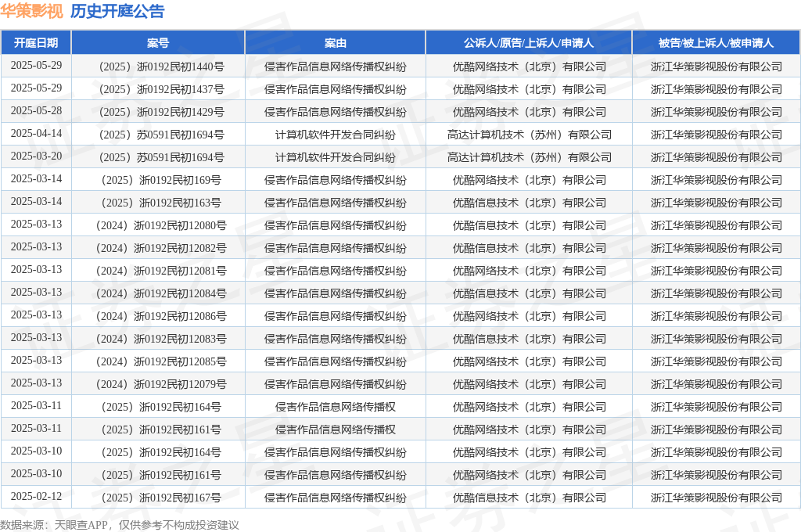Click case number (2024)浙0192民初12083号

pos(161,339)
